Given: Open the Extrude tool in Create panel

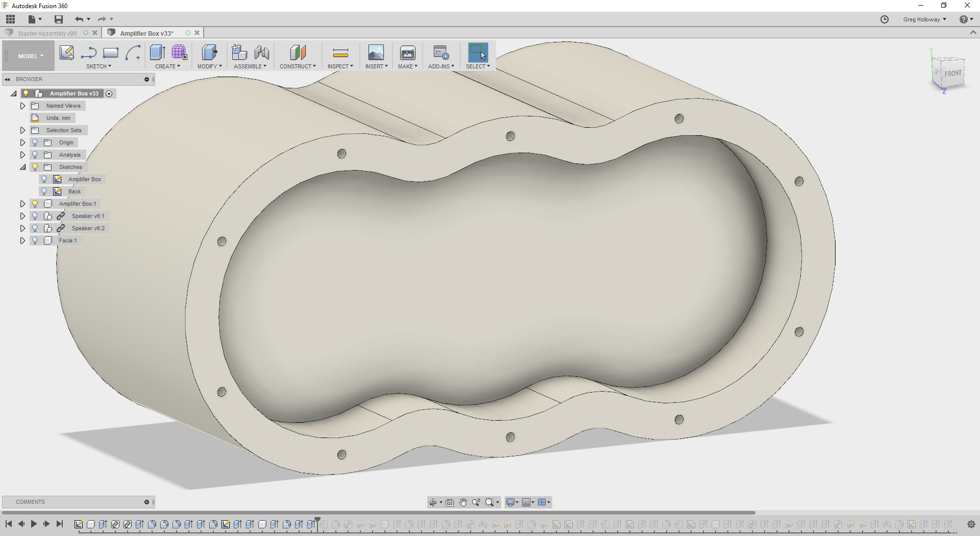Looking at the screenshot, I should [157, 53].
